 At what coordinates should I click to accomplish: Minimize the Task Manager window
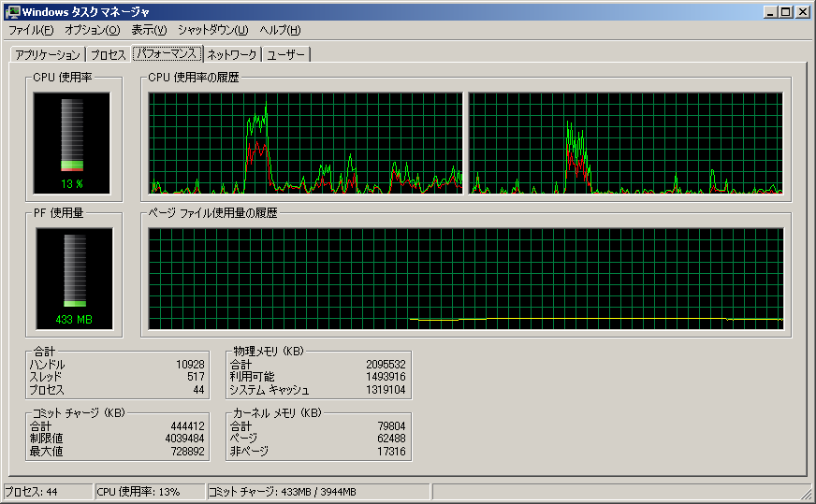(x=770, y=12)
